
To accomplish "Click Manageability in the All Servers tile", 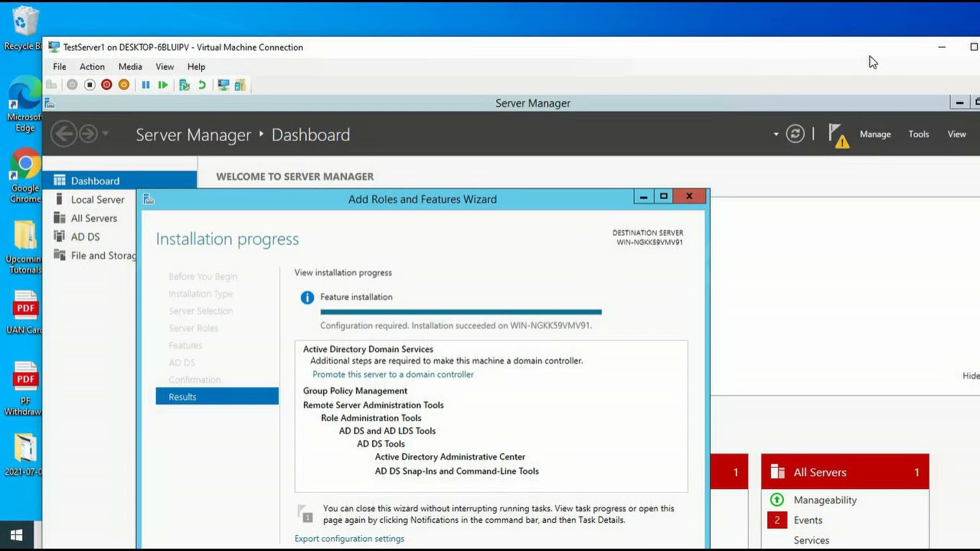I will pyautogui.click(x=825, y=500).
